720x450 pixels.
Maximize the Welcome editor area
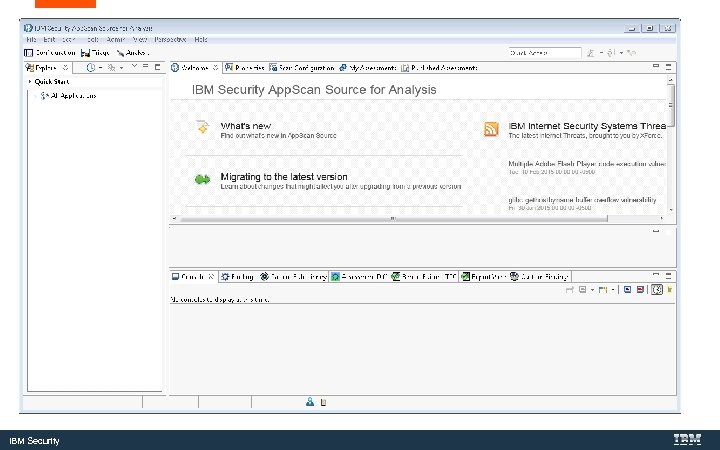pyautogui.click(x=668, y=67)
